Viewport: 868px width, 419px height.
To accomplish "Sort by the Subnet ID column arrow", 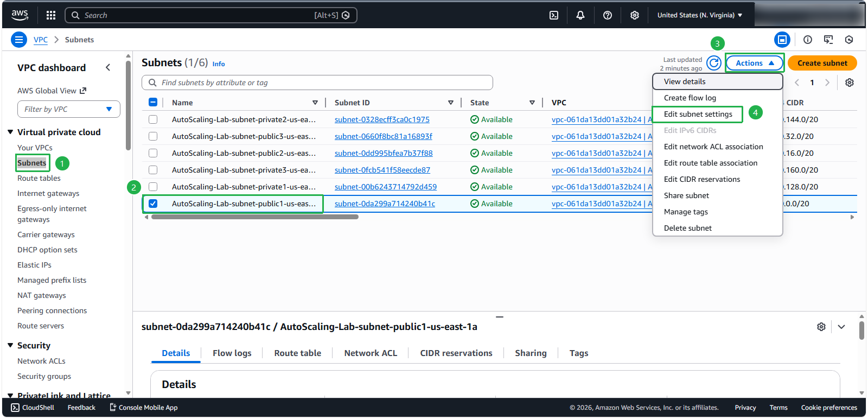I will pyautogui.click(x=451, y=103).
